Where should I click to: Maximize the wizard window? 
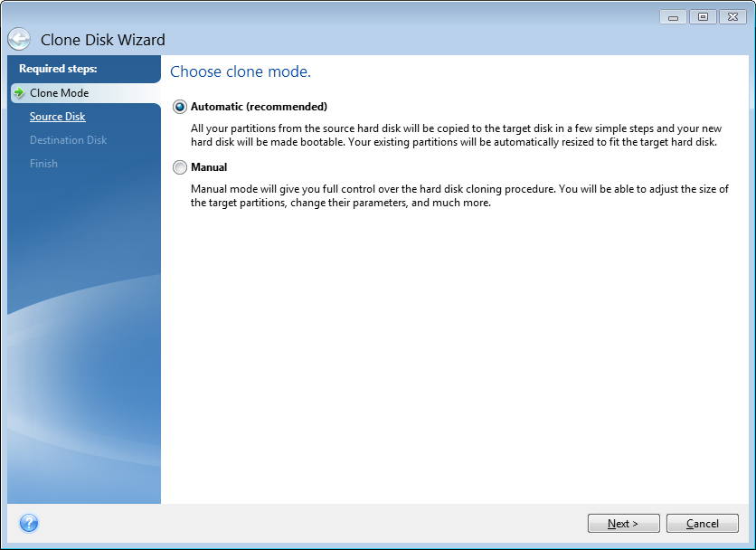click(703, 17)
